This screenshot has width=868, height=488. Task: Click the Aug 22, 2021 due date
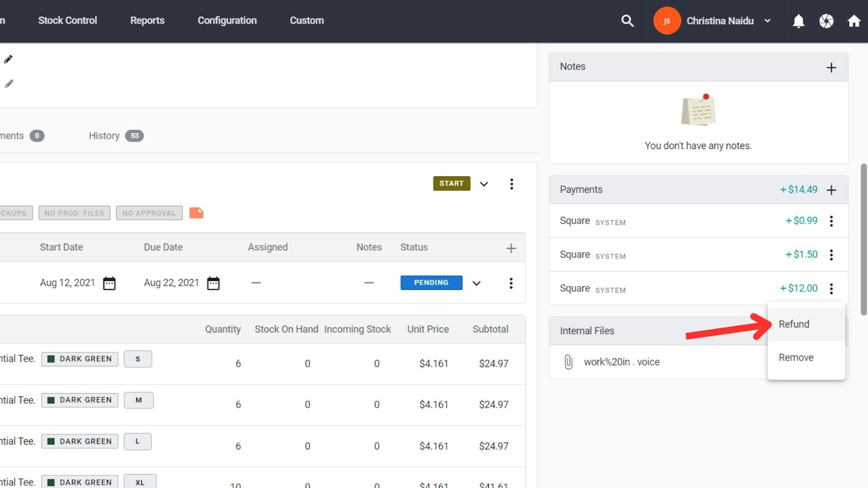tap(171, 282)
